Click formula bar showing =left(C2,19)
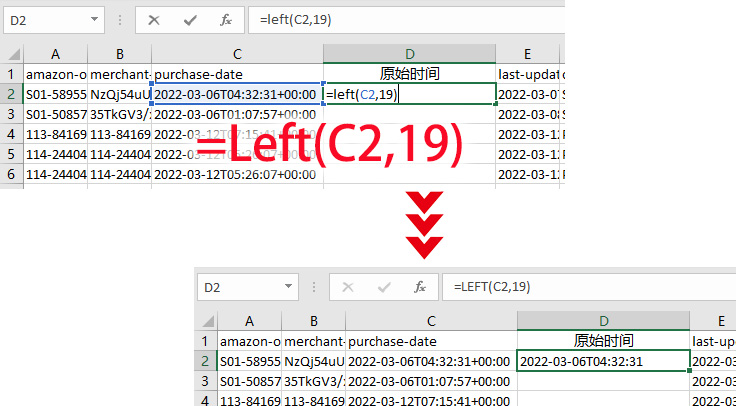 [x=407, y=20]
